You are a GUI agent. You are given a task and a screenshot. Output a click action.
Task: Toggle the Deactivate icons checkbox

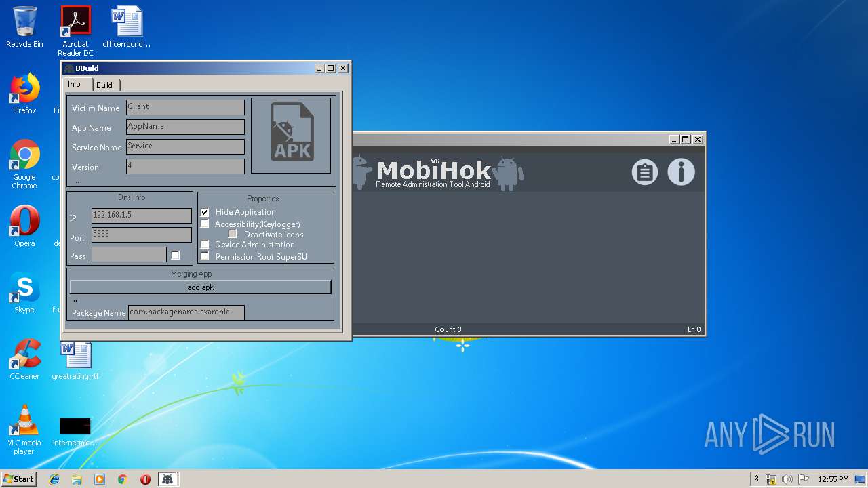click(x=233, y=234)
